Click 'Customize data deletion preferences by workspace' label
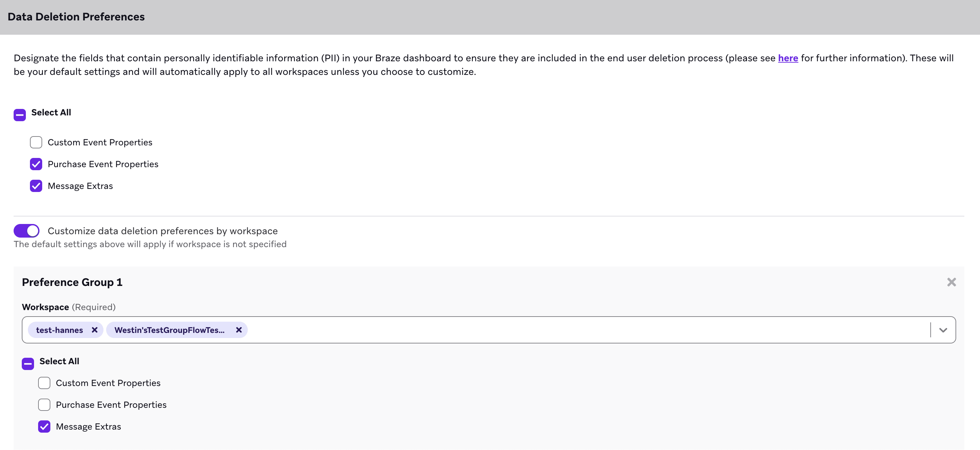The width and height of the screenshot is (980, 450). (x=163, y=231)
